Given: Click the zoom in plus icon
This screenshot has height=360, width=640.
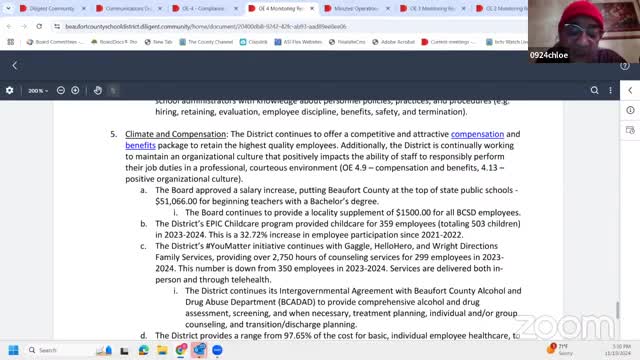Looking at the screenshot, I should click(x=75, y=90).
